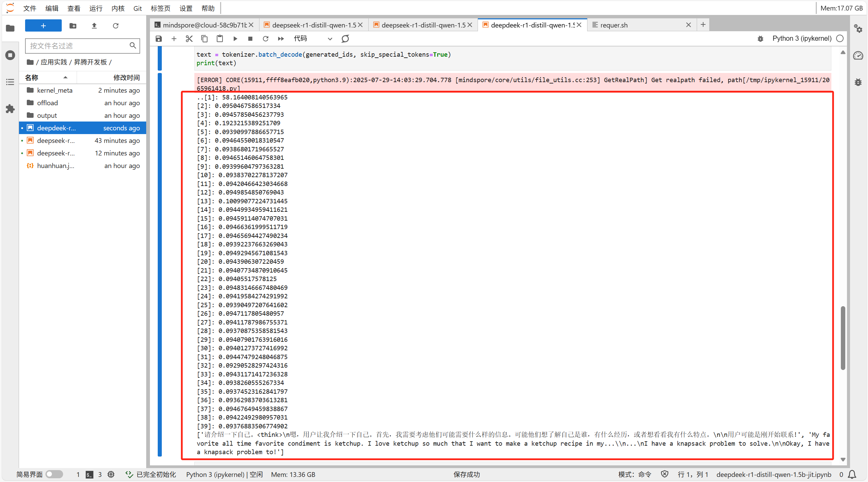Click the blue new launcher plus button
The height and width of the screenshot is (482, 868).
click(x=43, y=26)
